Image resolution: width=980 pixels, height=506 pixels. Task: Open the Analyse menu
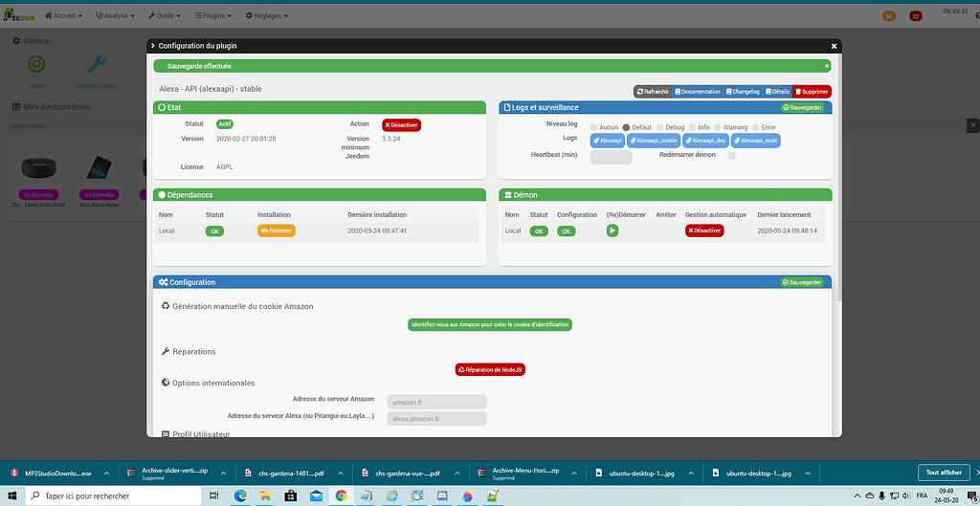tap(115, 15)
